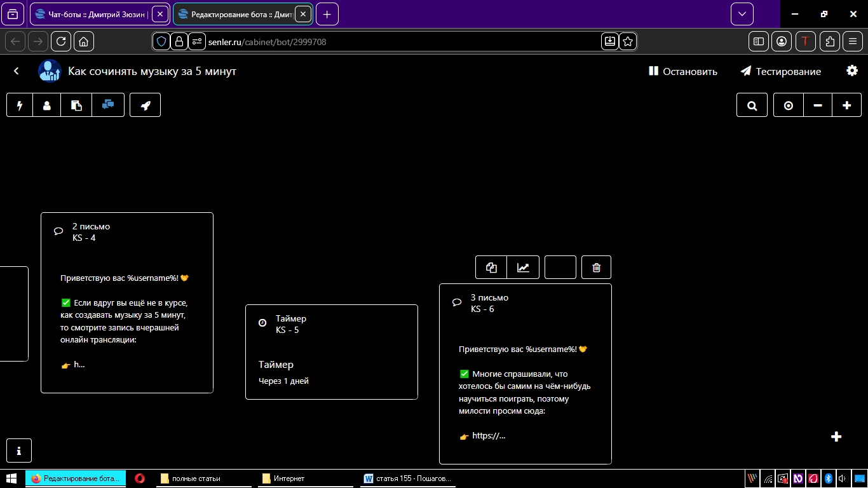Image resolution: width=868 pixels, height=488 pixels.
Task: Open the chat bubbles toolbar icon
Action: click(x=108, y=105)
